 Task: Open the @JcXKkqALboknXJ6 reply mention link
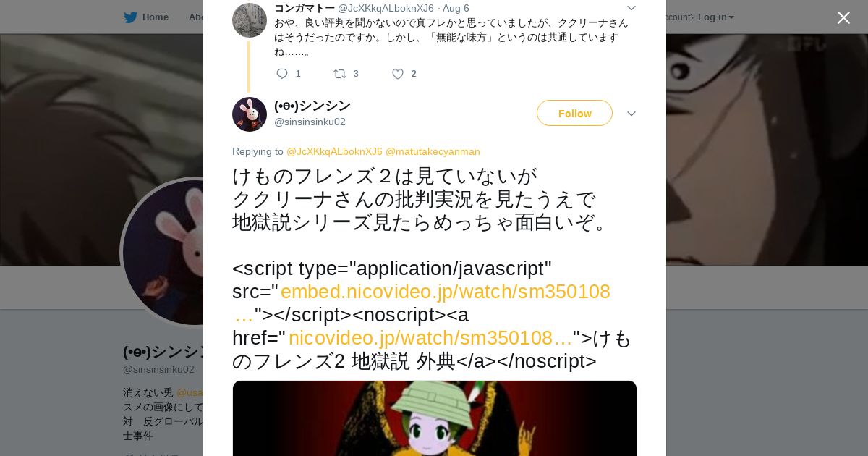click(x=334, y=151)
